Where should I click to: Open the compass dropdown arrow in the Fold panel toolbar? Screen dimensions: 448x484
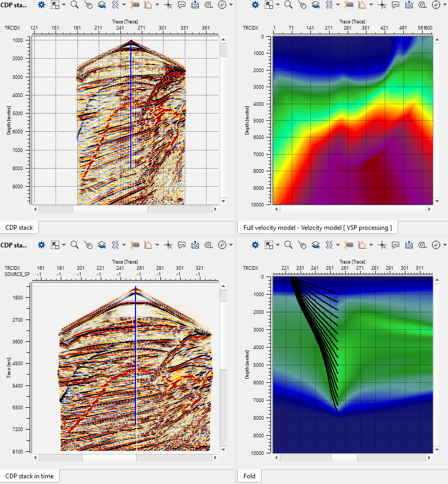pyautogui.click(x=444, y=244)
